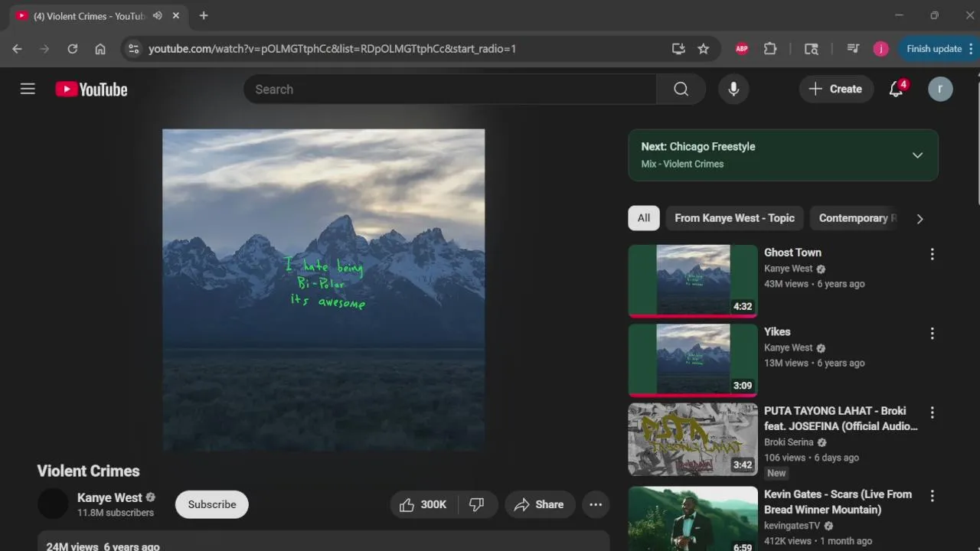Viewport: 980px width, 551px height.
Task: Open the Ghost Town video thumbnail
Action: tap(693, 280)
